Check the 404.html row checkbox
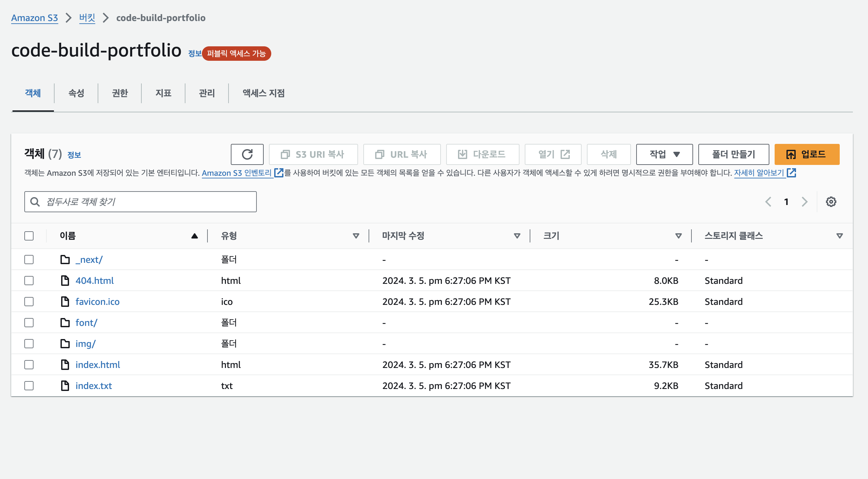The height and width of the screenshot is (479, 868). point(29,280)
